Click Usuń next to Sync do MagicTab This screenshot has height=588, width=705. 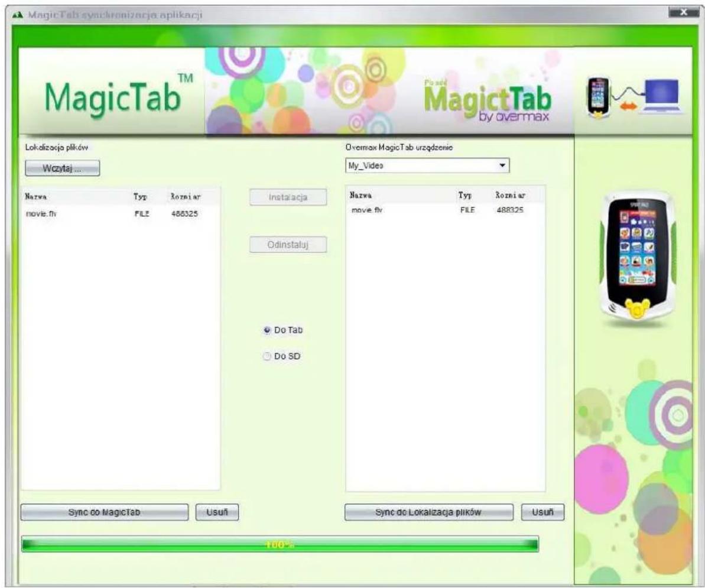coord(217,512)
